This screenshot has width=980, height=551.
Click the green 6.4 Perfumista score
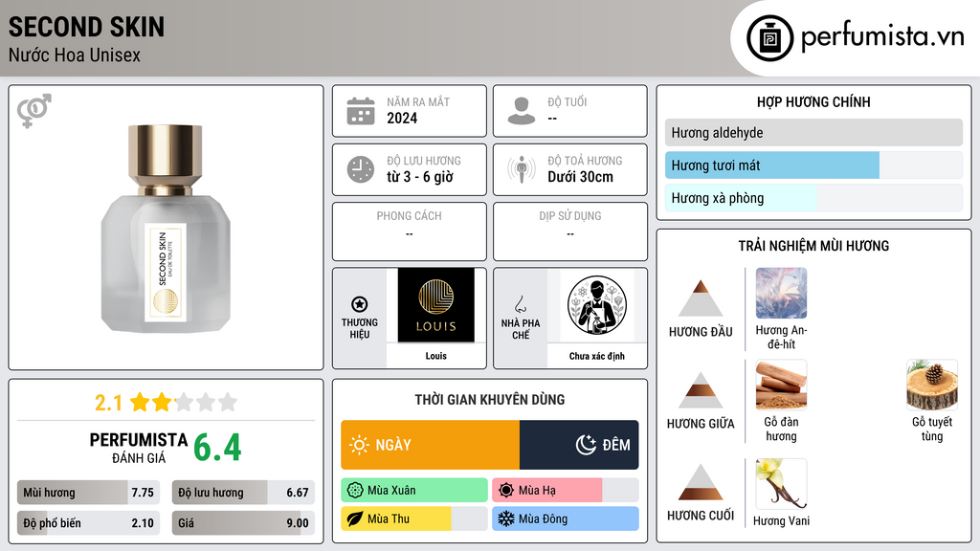pos(217,448)
